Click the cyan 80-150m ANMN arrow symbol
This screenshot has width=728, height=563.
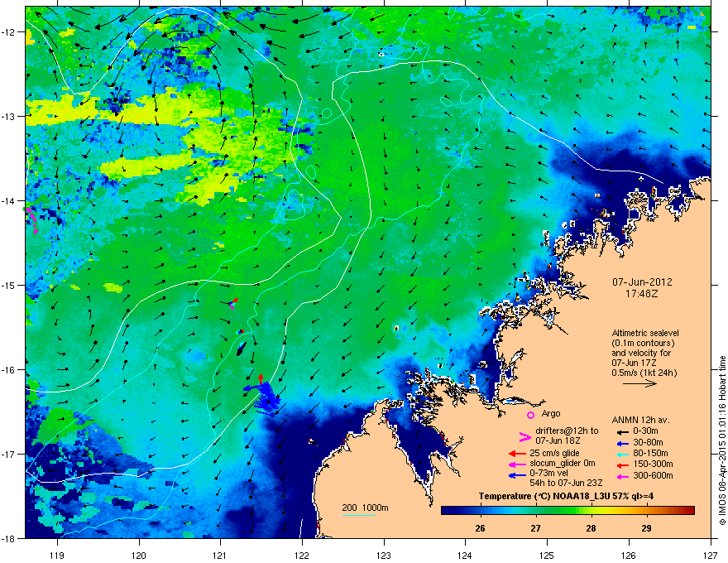tap(623, 454)
